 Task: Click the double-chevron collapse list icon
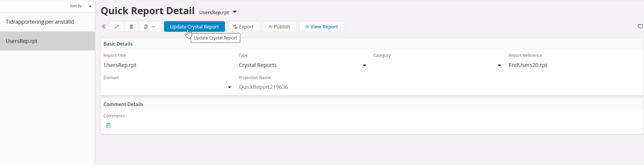[x=104, y=27]
